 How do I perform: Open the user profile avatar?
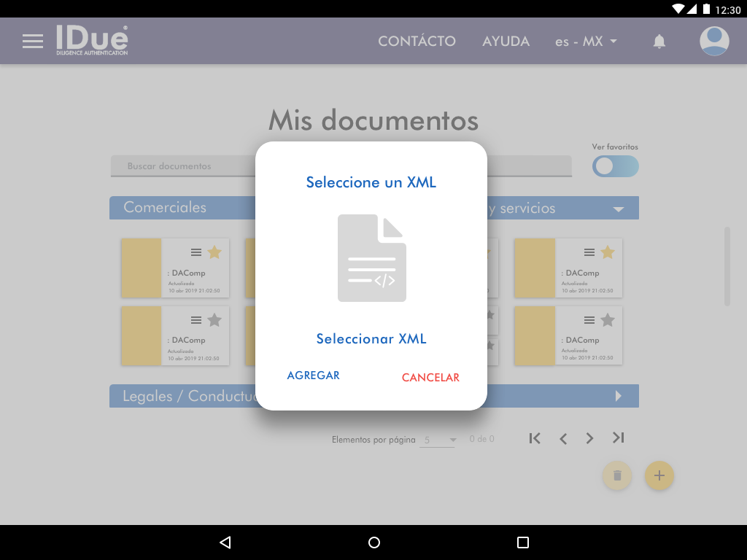714,41
